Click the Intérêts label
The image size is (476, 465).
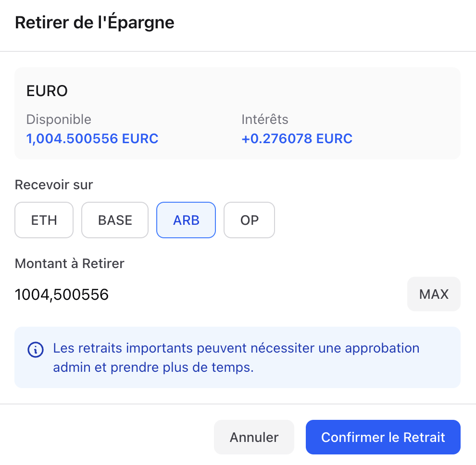click(x=265, y=119)
